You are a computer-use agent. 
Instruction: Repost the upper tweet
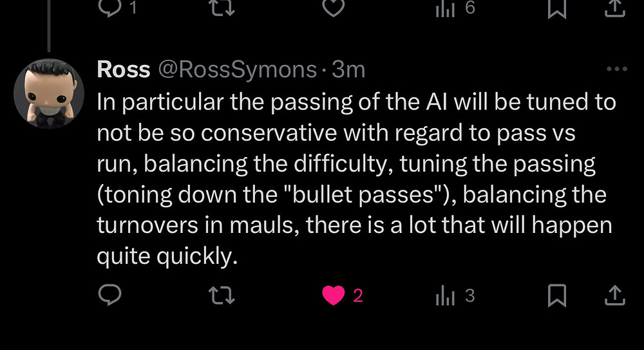tap(222, 7)
